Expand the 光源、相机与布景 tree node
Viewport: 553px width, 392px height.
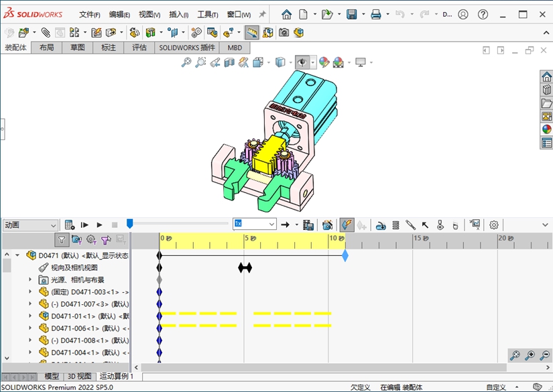coord(30,280)
